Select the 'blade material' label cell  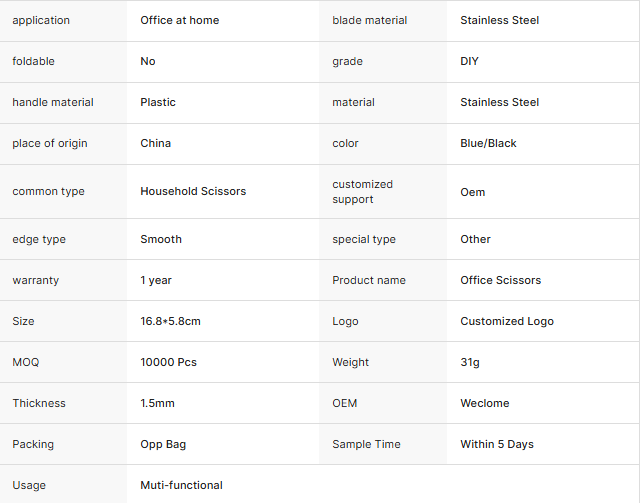[x=370, y=20]
